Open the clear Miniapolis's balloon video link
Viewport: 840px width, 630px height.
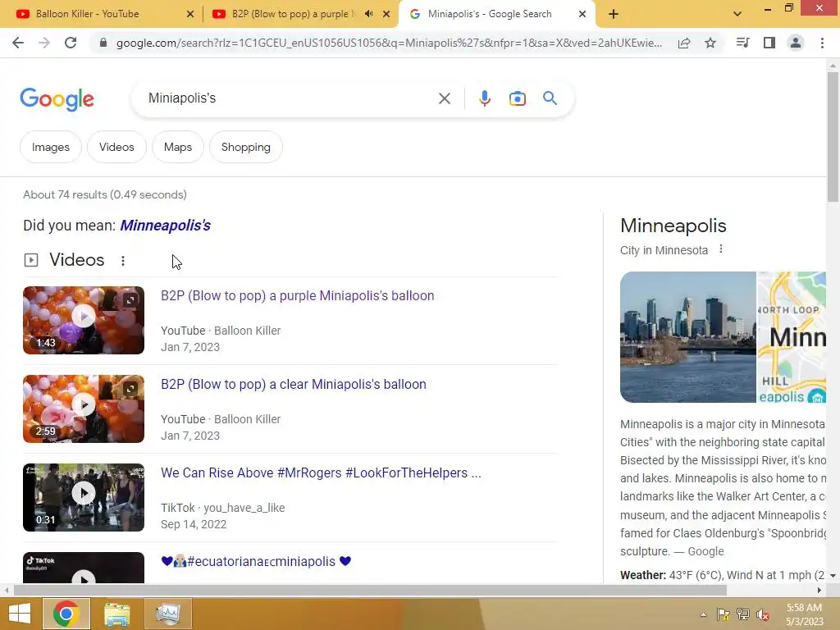click(x=294, y=384)
